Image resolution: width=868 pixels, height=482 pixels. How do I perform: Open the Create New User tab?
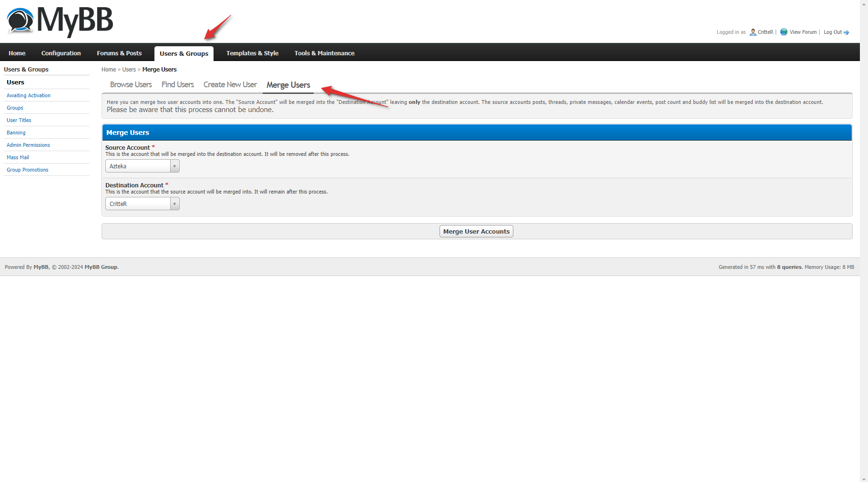pyautogui.click(x=230, y=84)
